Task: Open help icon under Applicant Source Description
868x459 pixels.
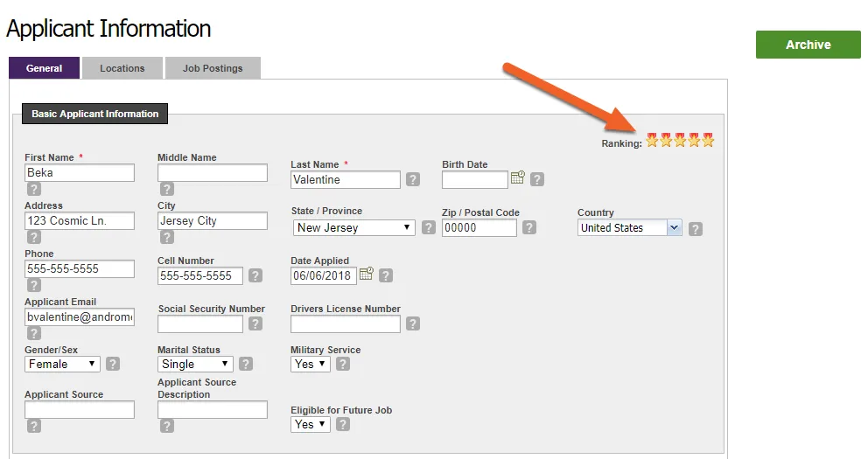Action: 166,426
